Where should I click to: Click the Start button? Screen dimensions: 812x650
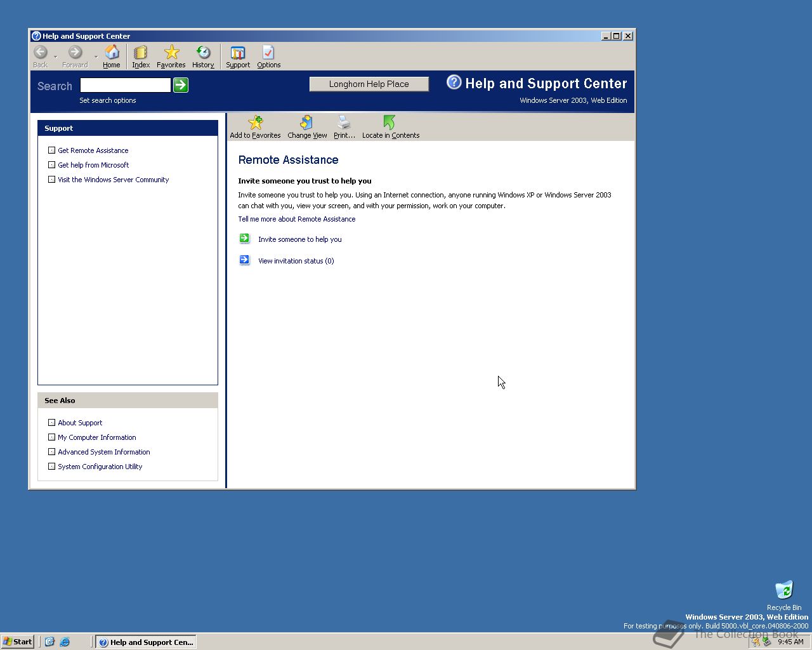click(18, 642)
